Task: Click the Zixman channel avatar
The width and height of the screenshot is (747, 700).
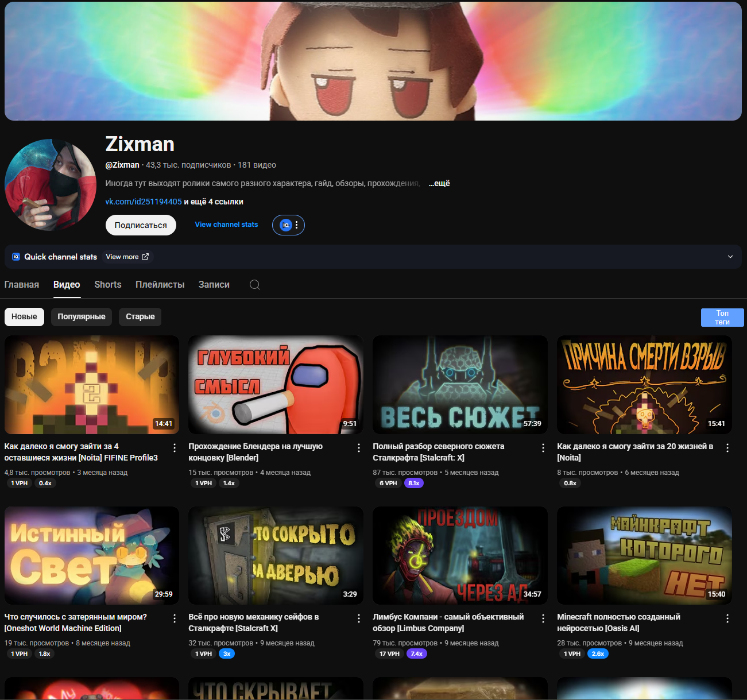Action: [x=51, y=185]
